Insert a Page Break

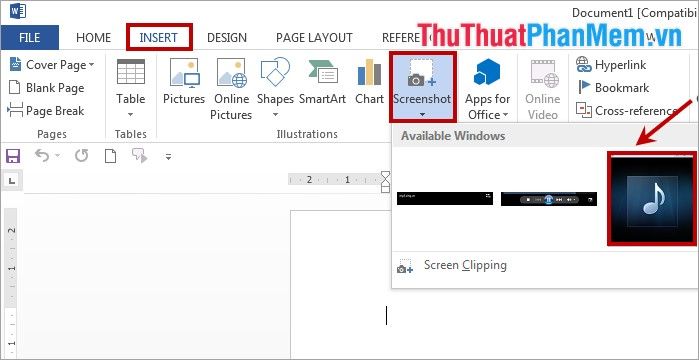(46, 110)
